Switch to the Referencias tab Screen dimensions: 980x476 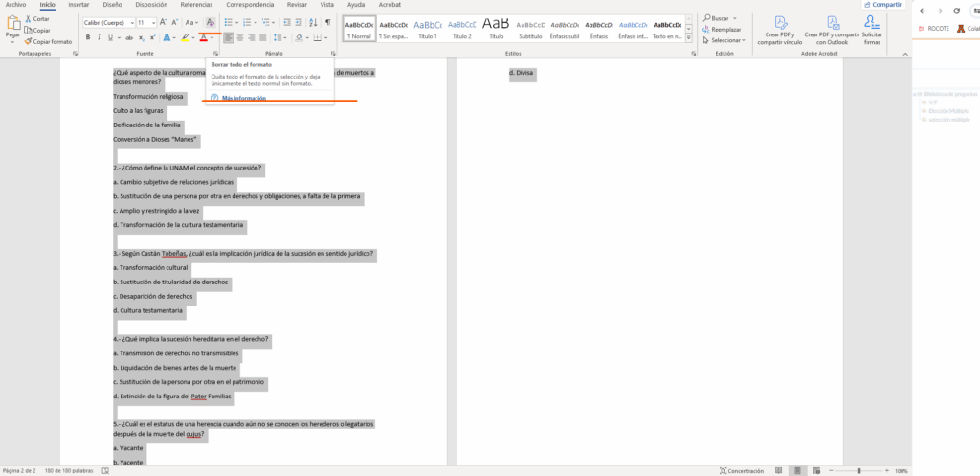[x=189, y=5]
